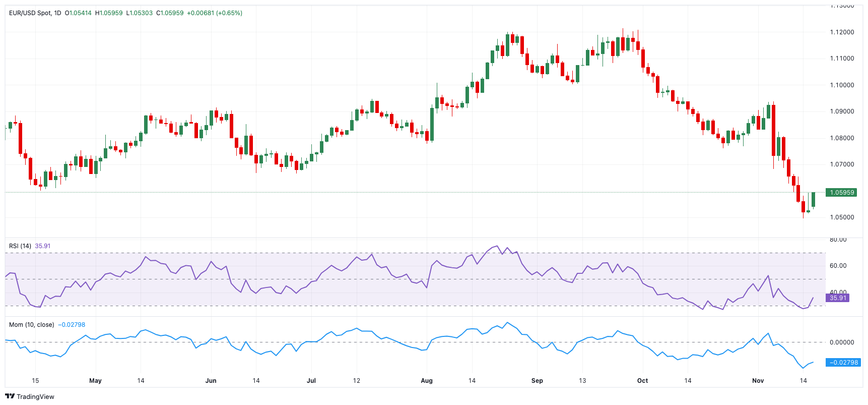
Task: Click the +0.00681 (+0.65%) change value
Action: [x=215, y=13]
